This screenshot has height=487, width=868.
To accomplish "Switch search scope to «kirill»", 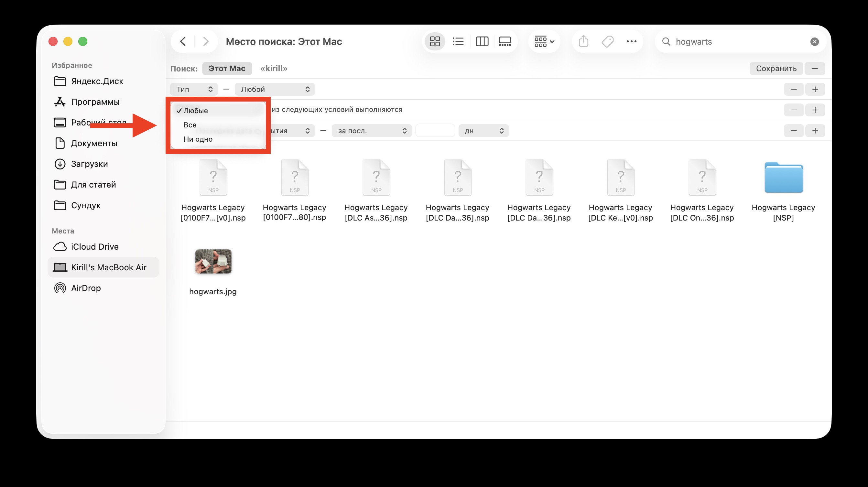I will [x=273, y=69].
